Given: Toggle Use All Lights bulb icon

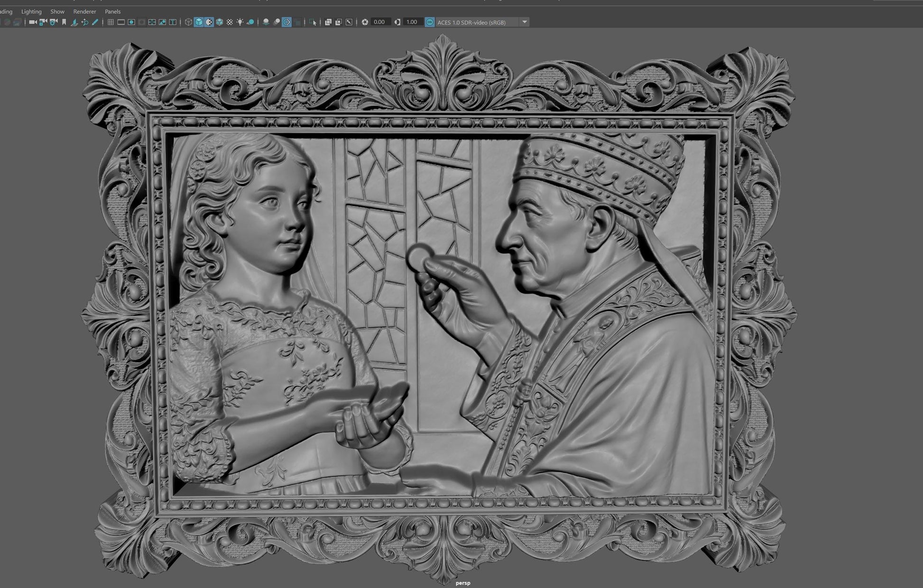Looking at the screenshot, I should pos(240,22).
